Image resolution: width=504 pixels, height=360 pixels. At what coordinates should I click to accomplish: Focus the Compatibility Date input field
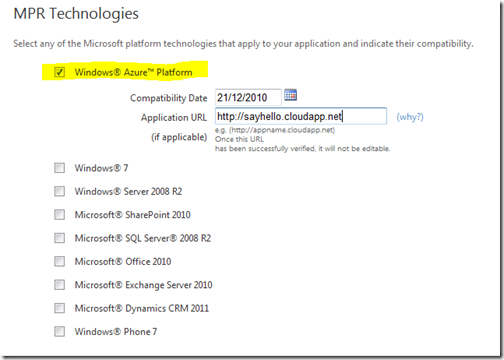point(248,97)
